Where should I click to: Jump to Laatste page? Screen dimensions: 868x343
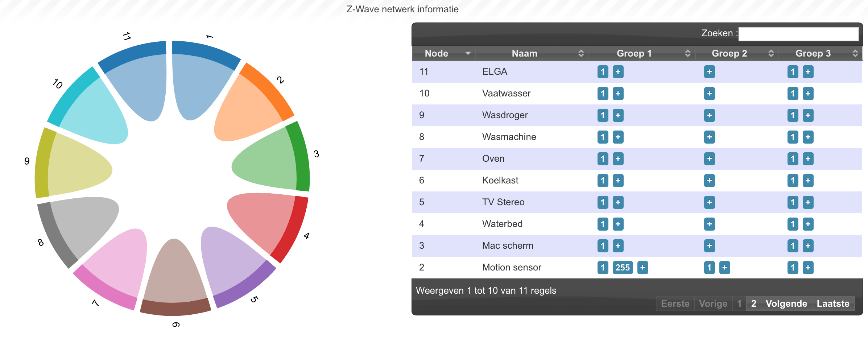(833, 303)
